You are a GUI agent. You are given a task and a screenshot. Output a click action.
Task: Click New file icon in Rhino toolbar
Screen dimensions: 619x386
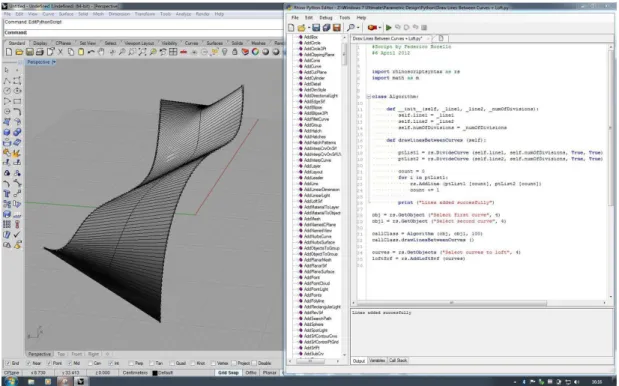(x=9, y=52)
